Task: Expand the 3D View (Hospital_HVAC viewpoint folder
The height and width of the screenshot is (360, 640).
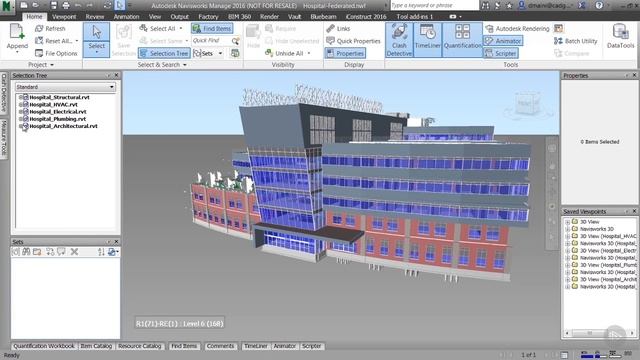Action: point(567,236)
